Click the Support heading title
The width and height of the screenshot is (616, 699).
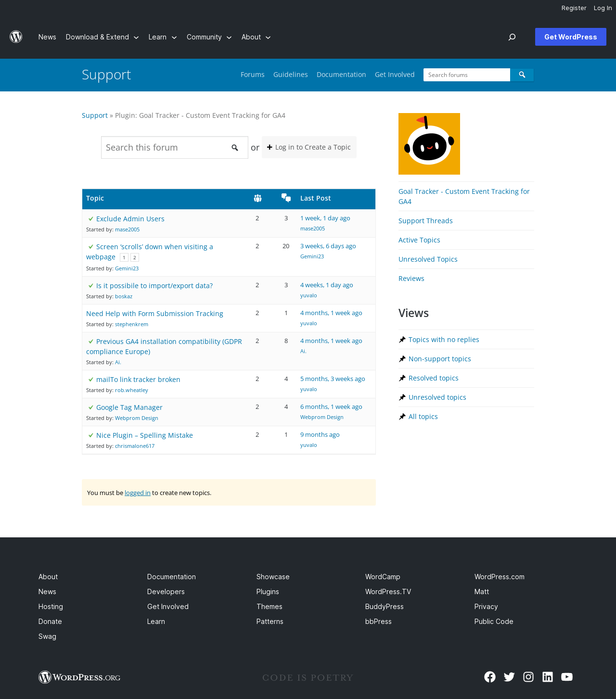[106, 75]
